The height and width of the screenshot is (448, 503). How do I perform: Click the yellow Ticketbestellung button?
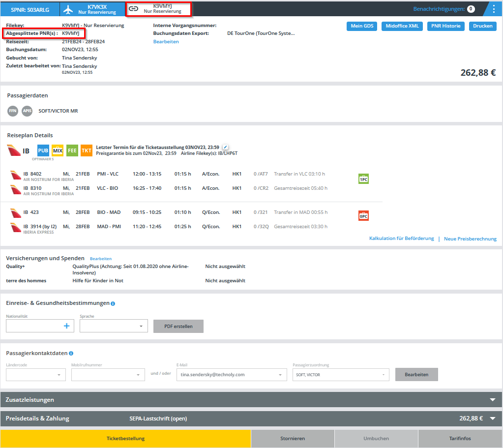[125, 438]
